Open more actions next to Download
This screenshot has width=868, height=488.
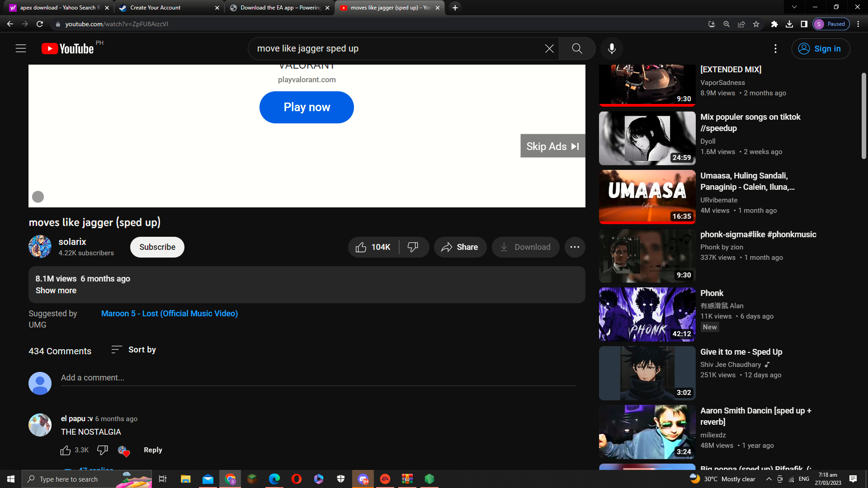[x=575, y=247]
